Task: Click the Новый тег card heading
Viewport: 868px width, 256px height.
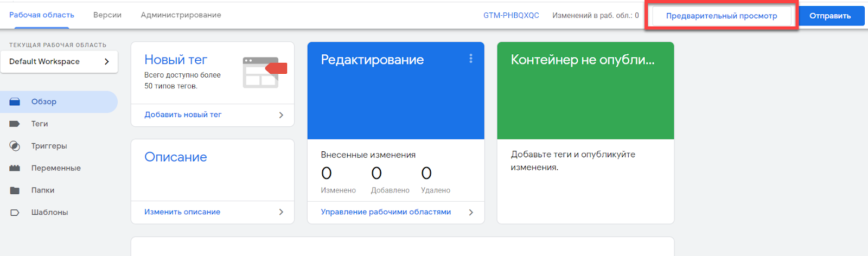Action: 176,60
